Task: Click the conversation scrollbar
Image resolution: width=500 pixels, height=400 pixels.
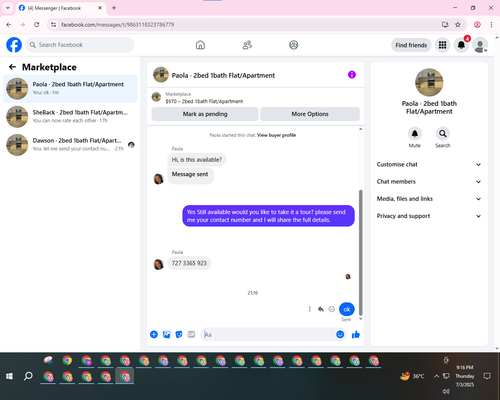Action: 360,253
